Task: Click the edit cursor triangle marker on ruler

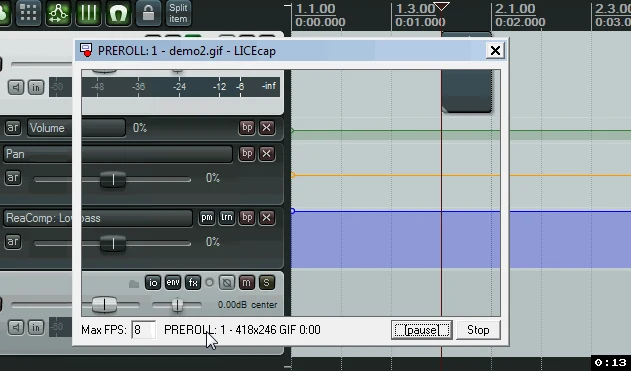Action: 441,7
